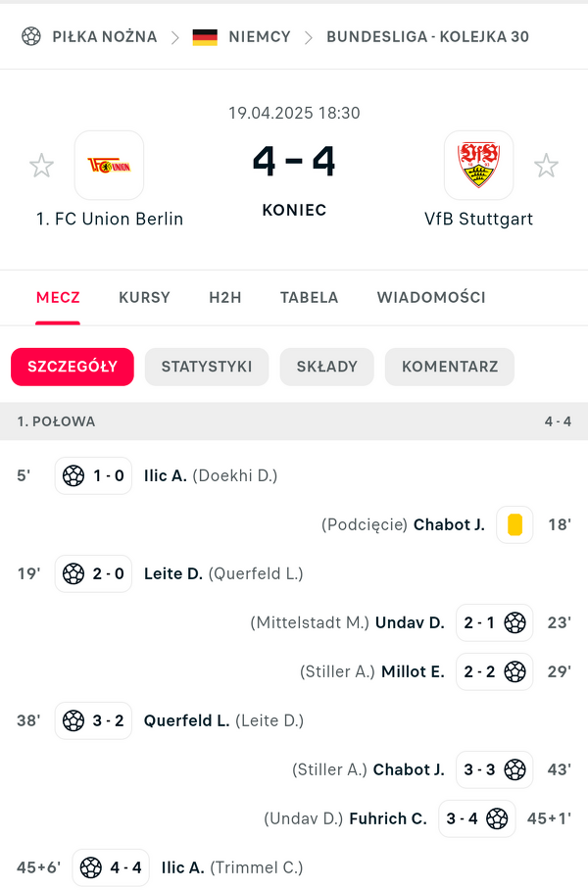Click the 2 - 1 Undav goal badge
588x890 pixels.
click(x=495, y=622)
